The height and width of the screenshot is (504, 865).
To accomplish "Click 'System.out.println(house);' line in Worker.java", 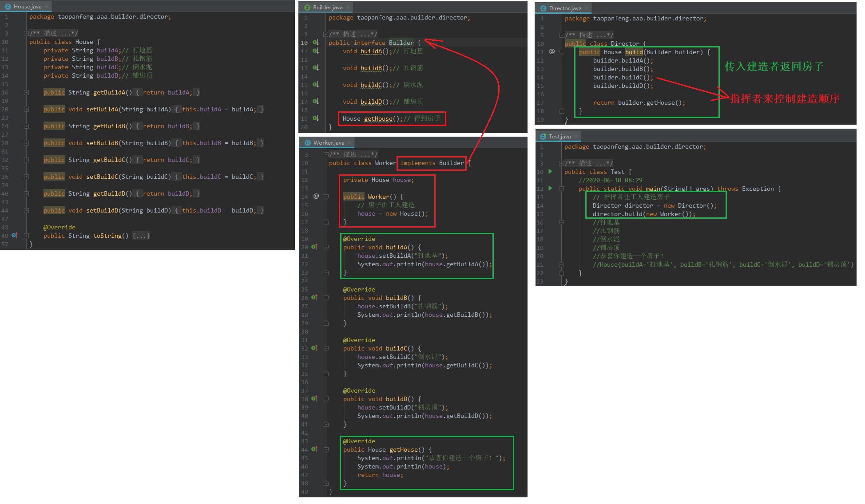I will tap(403, 466).
